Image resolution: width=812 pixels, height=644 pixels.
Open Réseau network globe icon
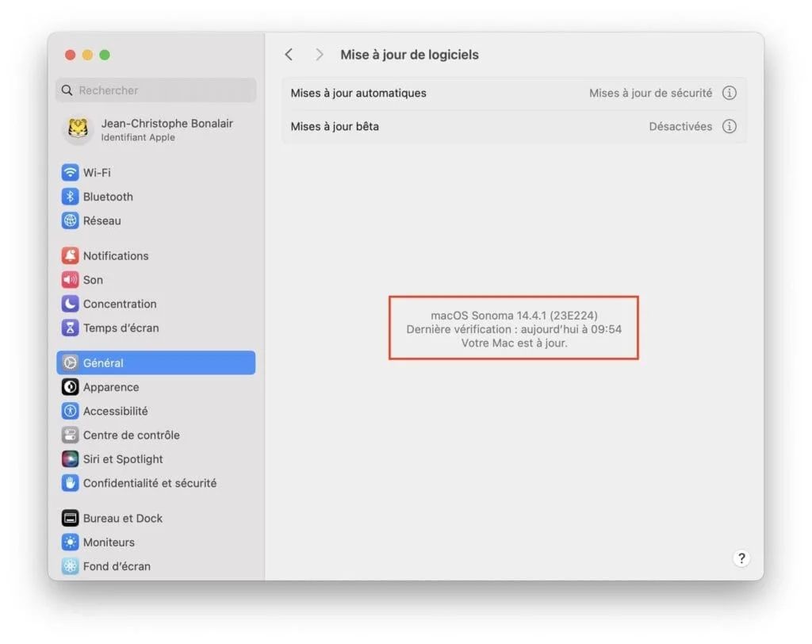[x=71, y=220]
